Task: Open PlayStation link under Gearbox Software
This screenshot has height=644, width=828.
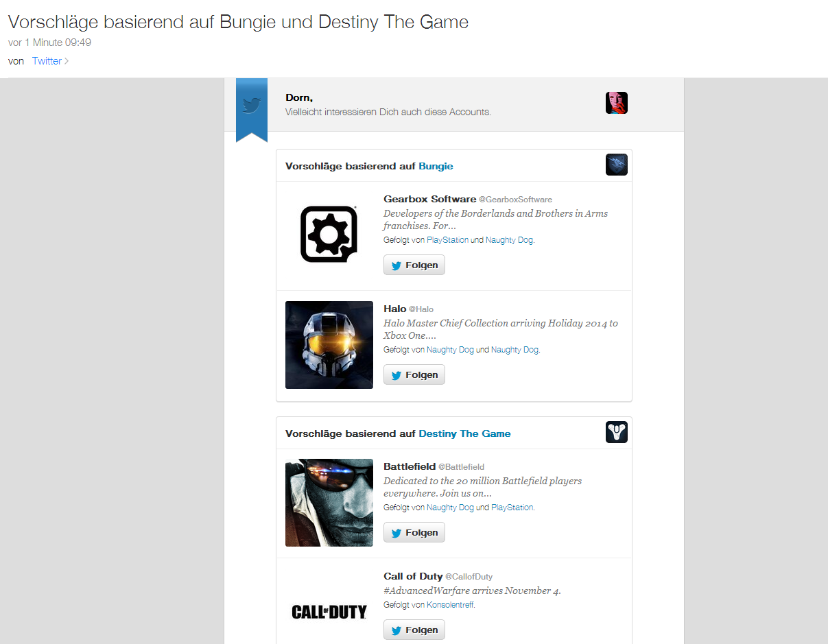Action: (448, 240)
